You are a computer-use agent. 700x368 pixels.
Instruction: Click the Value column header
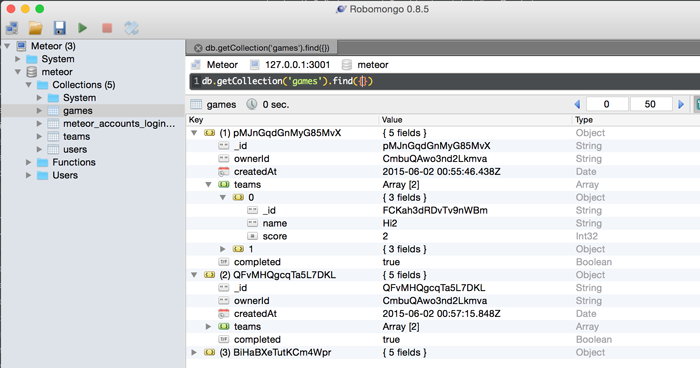tap(475, 120)
